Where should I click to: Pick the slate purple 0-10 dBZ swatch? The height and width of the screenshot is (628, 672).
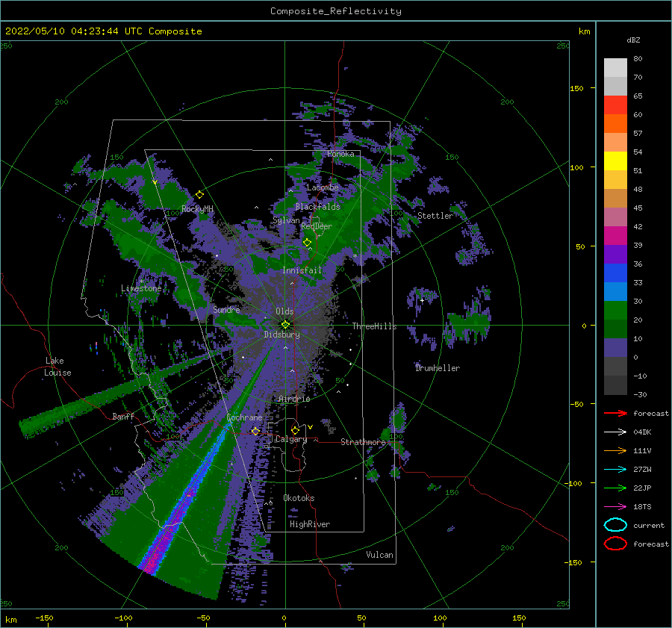click(x=615, y=348)
